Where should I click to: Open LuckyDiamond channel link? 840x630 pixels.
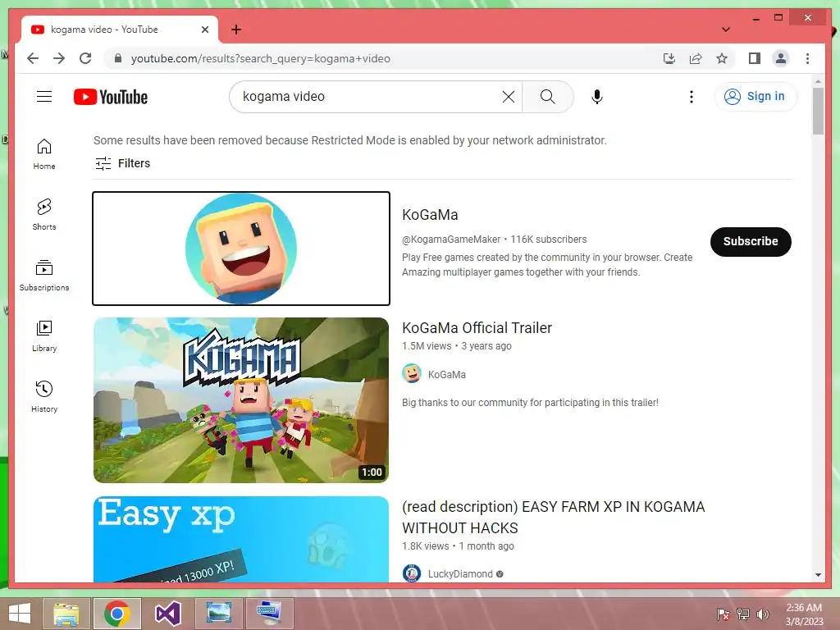click(460, 573)
